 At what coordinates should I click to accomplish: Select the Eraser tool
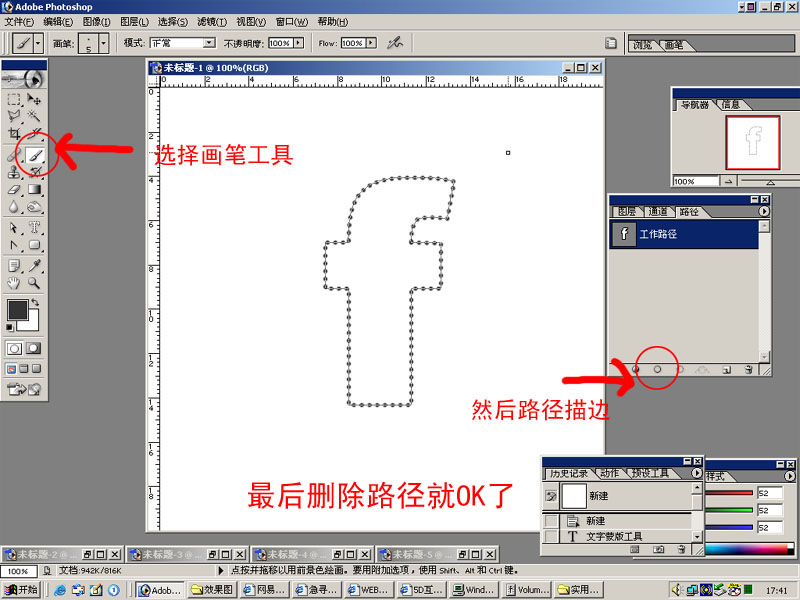click(x=14, y=190)
